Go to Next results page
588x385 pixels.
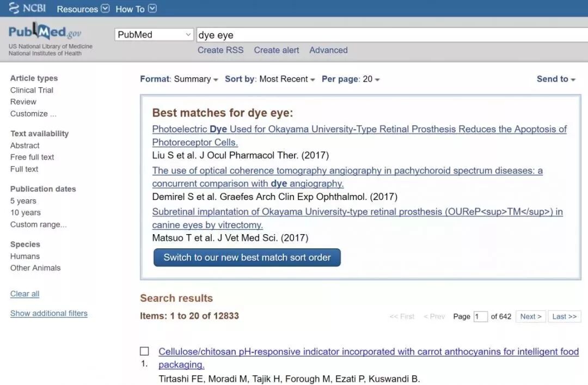click(x=531, y=316)
